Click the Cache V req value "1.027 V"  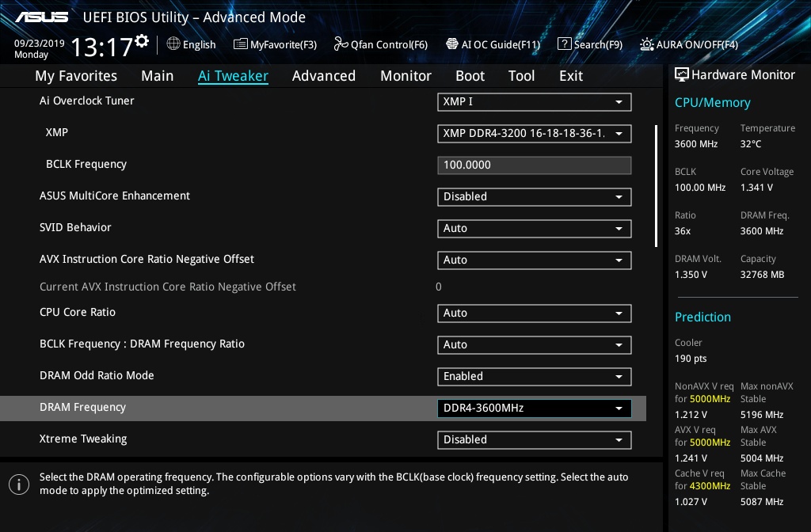point(691,501)
